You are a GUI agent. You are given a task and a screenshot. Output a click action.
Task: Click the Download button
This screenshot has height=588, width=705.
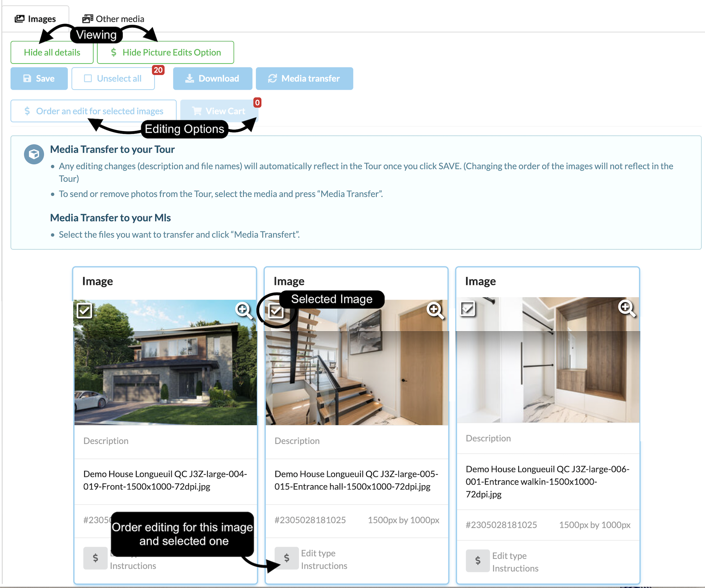click(213, 79)
